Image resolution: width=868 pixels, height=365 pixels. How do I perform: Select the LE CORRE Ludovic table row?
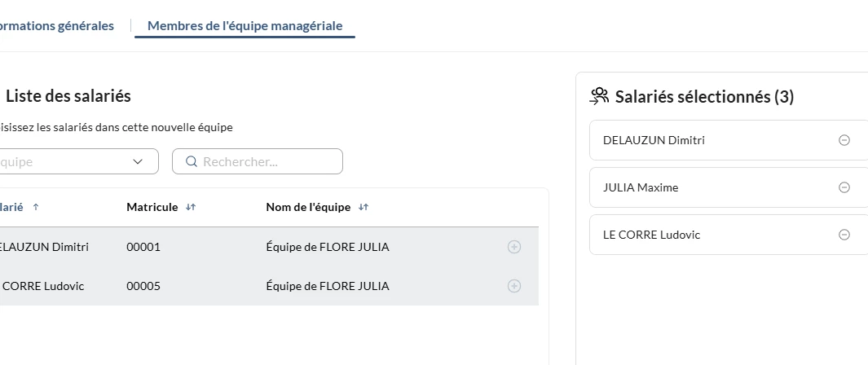[x=245, y=286]
